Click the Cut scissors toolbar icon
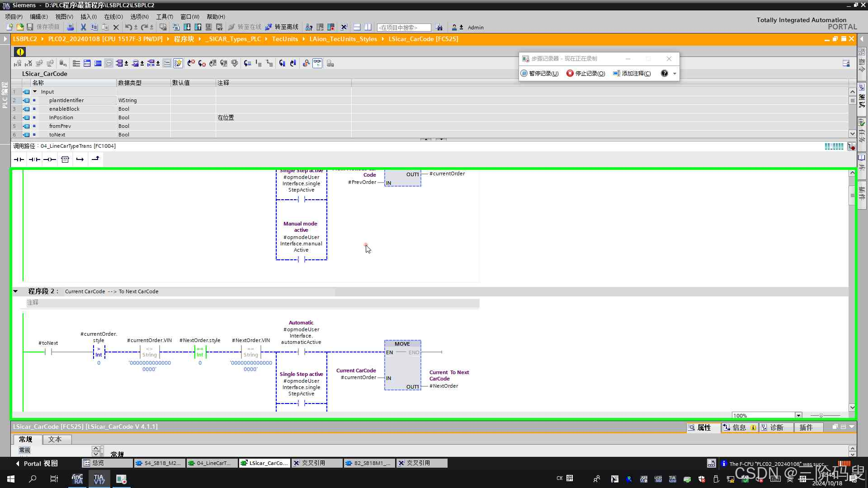Image resolution: width=868 pixels, height=488 pixels. tap(83, 27)
